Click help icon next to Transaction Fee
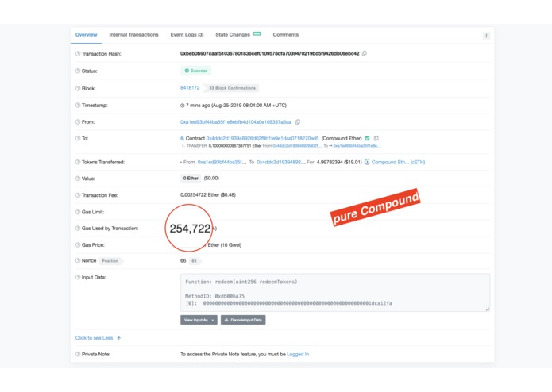Screen dimensions: 552x392 (x=78, y=195)
